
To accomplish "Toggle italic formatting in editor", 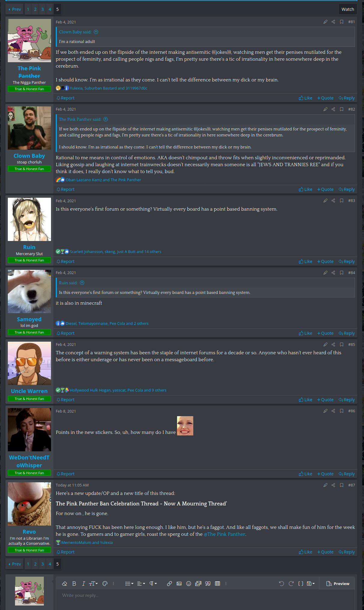I will point(84,584).
